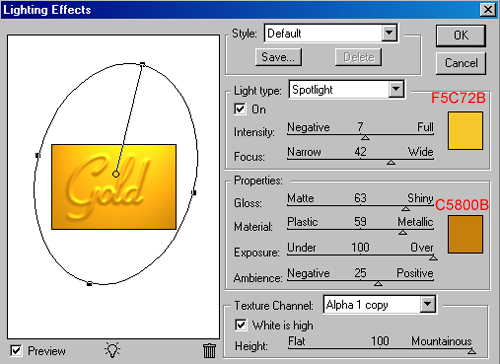Open the orange material color swatch

(465, 234)
